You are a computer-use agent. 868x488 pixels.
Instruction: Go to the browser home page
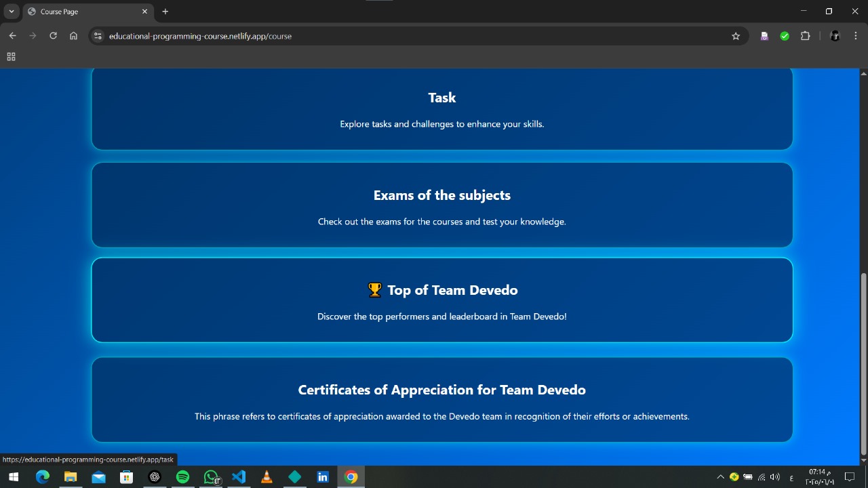73,36
